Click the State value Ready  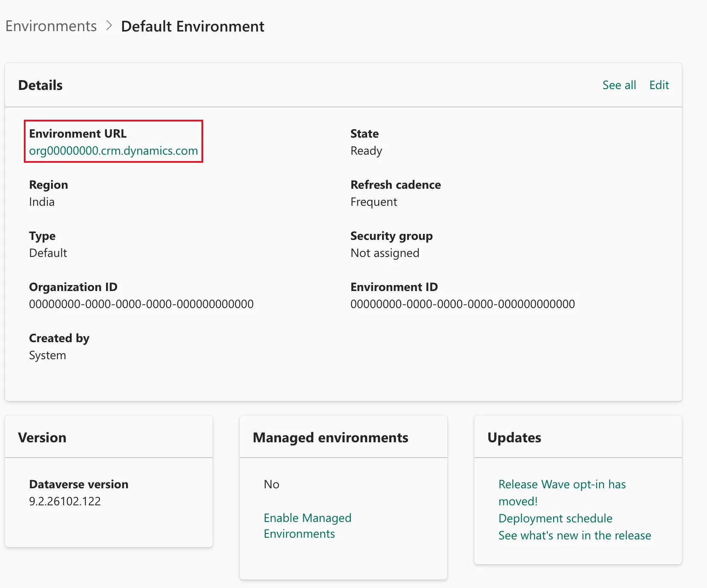click(x=366, y=151)
